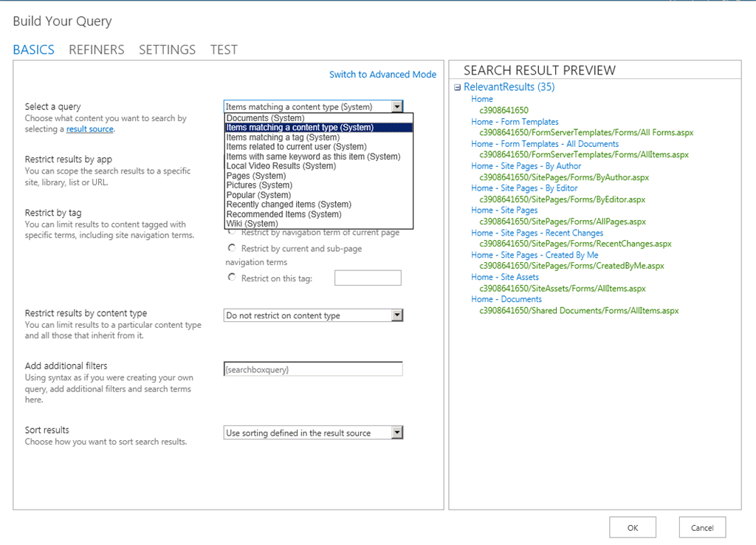Click the OK button
The image size is (756, 545).
(x=633, y=527)
